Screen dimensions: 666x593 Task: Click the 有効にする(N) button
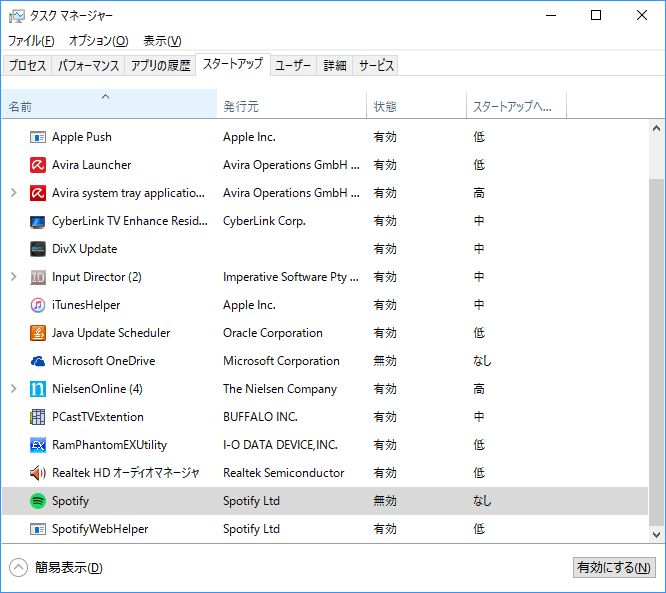[x=614, y=568]
